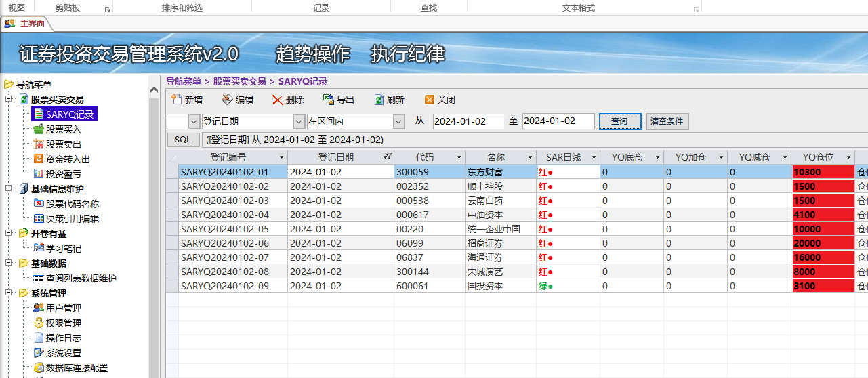
Task: Click the end date field after 至
Action: [558, 121]
